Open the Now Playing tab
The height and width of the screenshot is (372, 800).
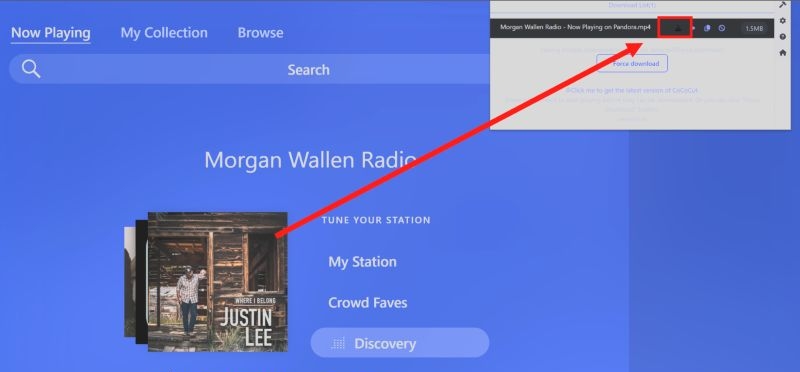pyautogui.click(x=51, y=33)
